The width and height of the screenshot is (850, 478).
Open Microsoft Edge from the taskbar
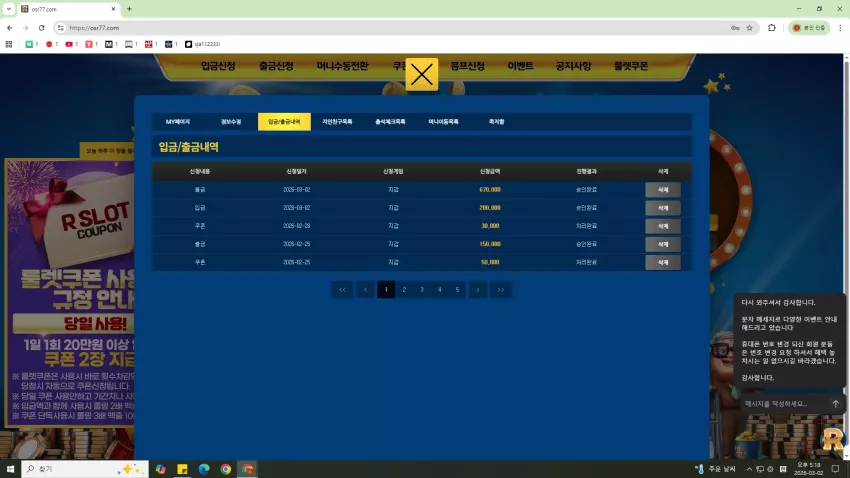coord(204,469)
